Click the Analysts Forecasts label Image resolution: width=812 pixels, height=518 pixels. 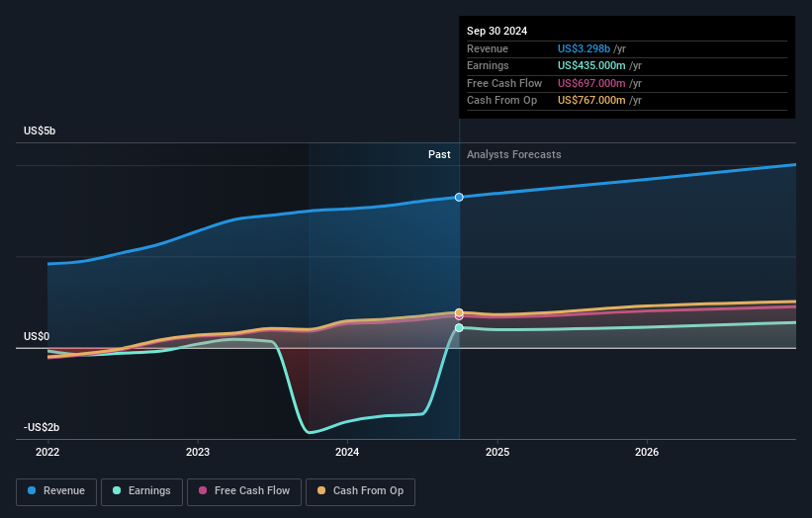click(513, 155)
